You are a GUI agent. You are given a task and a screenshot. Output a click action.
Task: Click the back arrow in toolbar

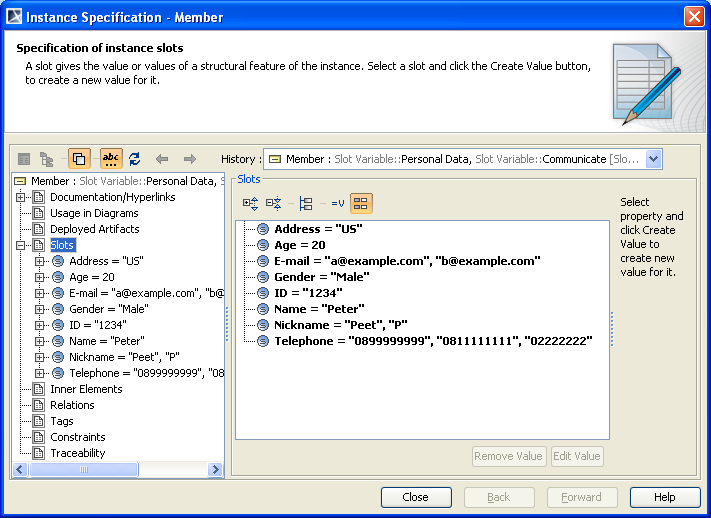(162, 159)
